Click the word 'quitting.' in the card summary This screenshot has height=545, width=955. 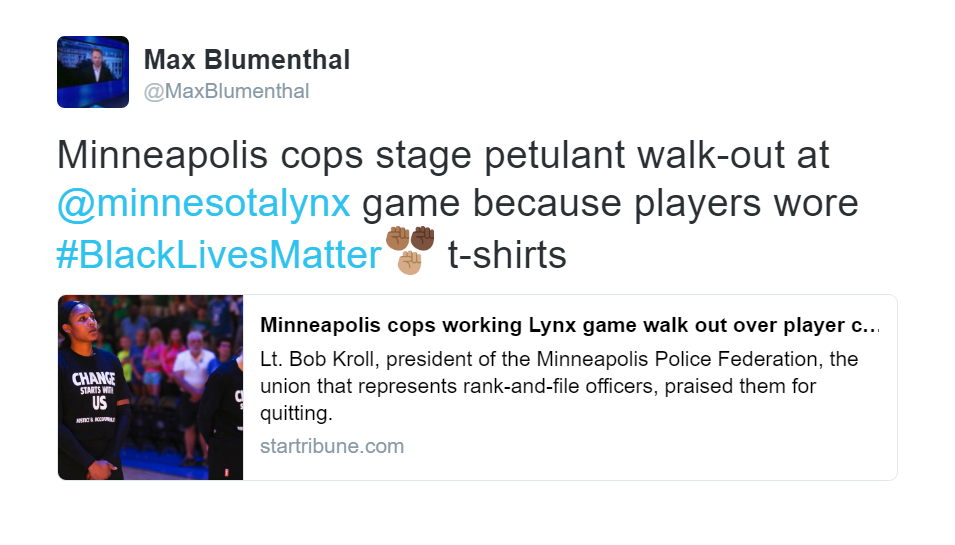[296, 413]
